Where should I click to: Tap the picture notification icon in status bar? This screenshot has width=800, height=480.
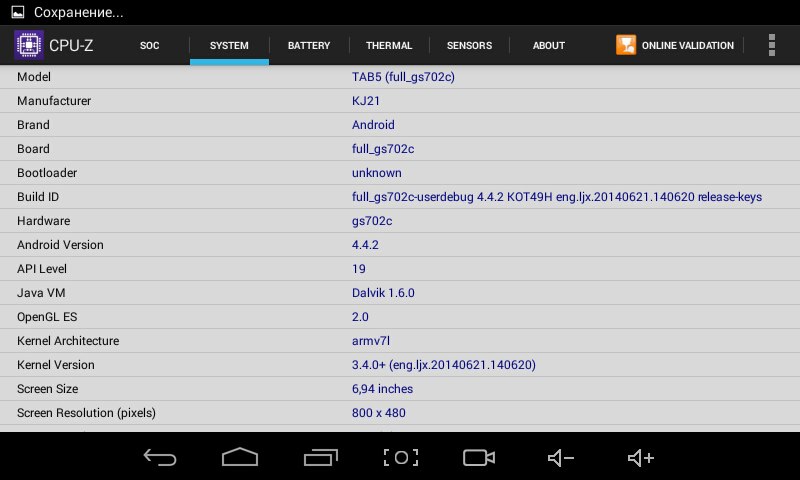18,12
